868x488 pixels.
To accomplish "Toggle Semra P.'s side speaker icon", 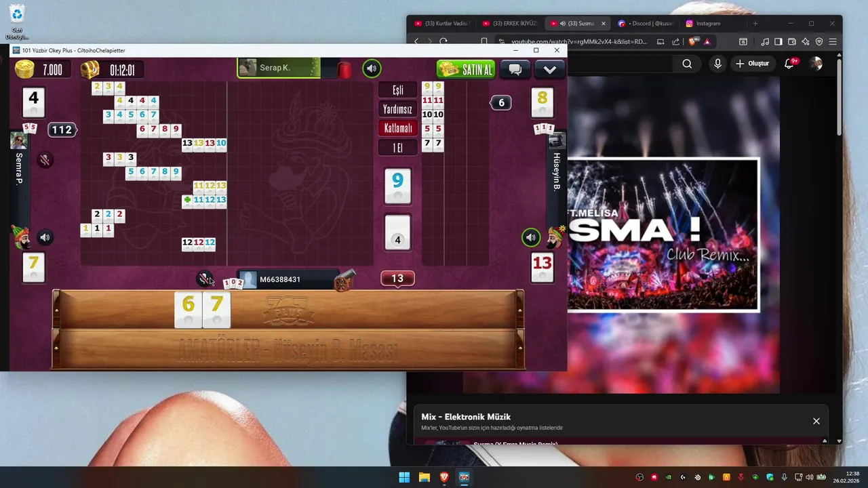I will [45, 237].
